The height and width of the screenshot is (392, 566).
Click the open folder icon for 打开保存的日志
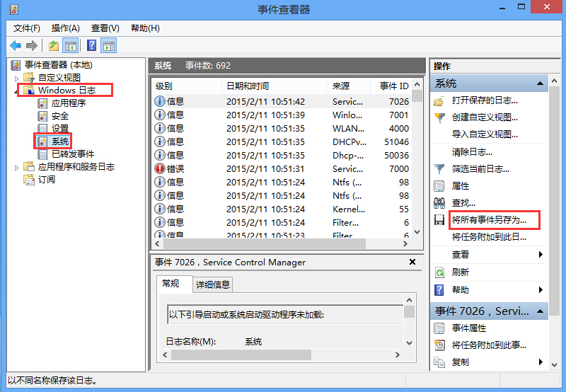[x=439, y=100]
